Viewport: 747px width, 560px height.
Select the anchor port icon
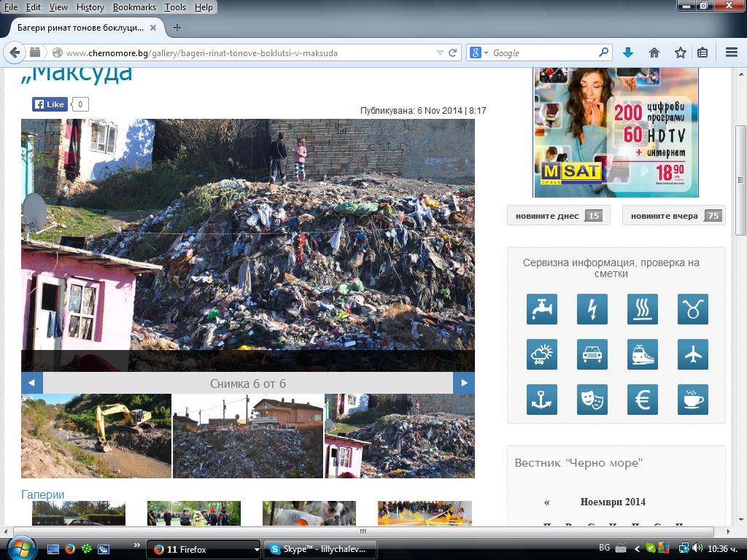tap(542, 400)
